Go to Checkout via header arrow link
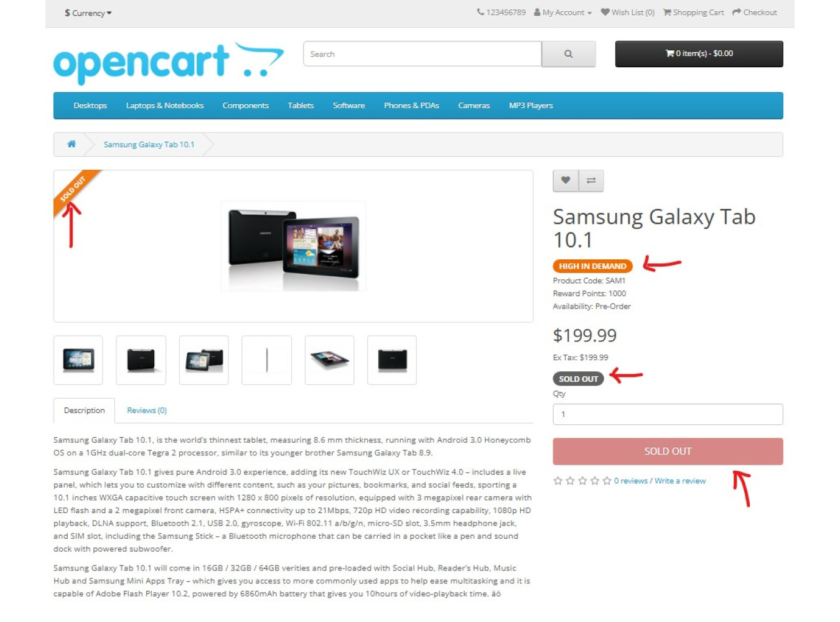Screen dimensions: 840x622 (x=754, y=12)
